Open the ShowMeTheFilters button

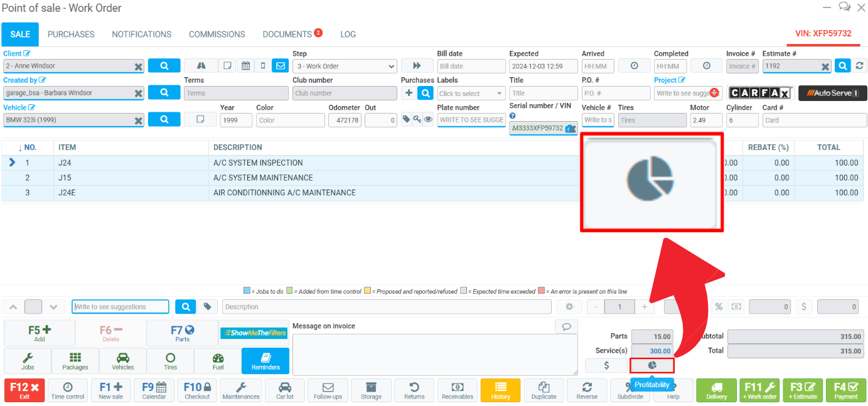(x=254, y=333)
